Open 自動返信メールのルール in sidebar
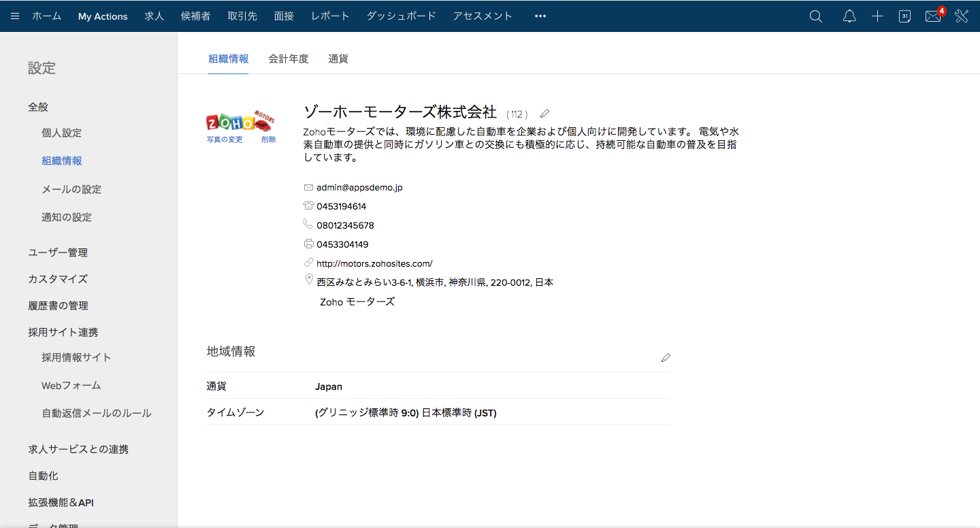 (97, 413)
